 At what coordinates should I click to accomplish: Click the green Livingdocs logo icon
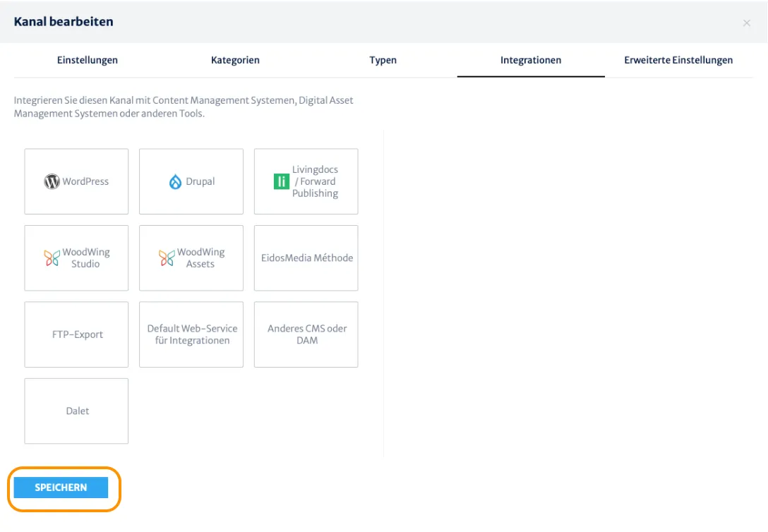(281, 181)
